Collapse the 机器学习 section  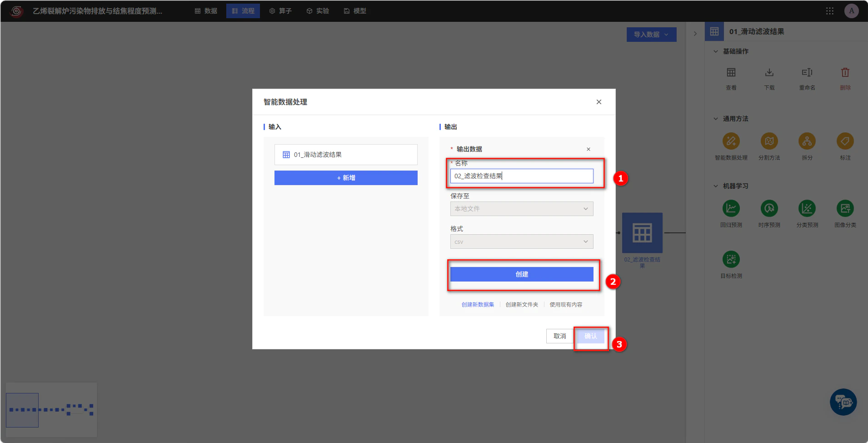(716, 186)
